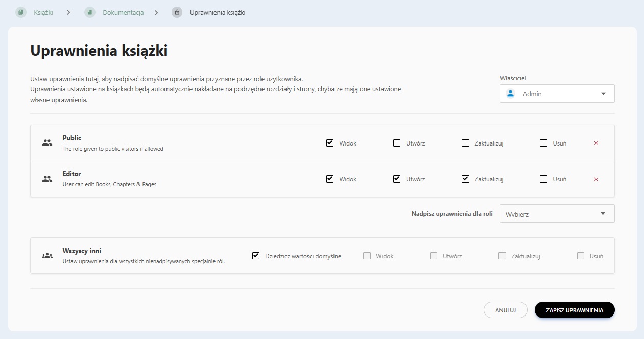Viewport: 644px width, 339px height.
Task: Open the Właściciel owner dropdown
Action: click(557, 94)
